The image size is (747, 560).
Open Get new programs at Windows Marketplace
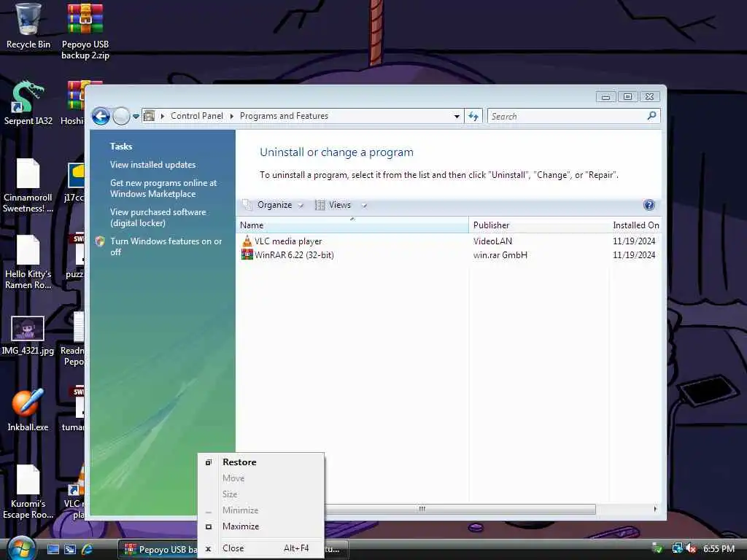(x=163, y=188)
